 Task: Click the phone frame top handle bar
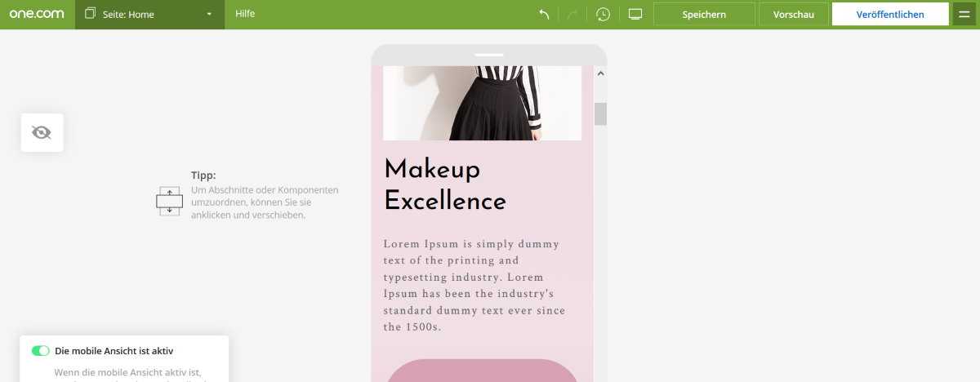(x=489, y=55)
